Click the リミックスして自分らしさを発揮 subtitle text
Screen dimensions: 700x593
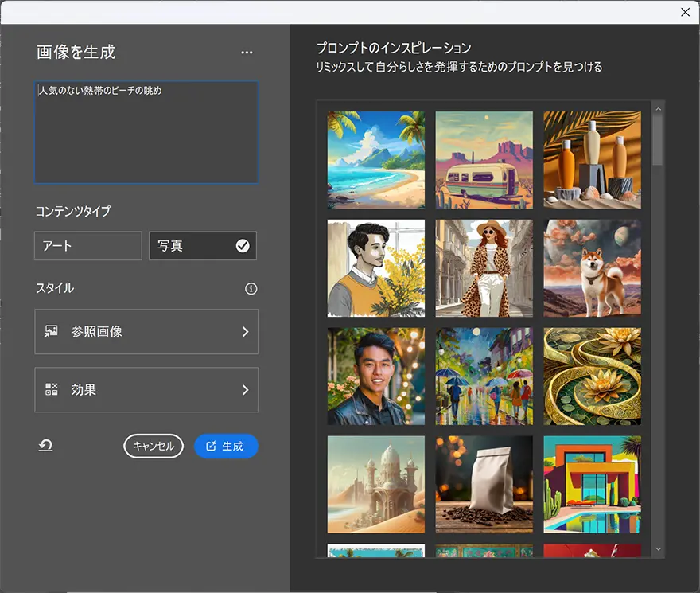pyautogui.click(x=459, y=67)
